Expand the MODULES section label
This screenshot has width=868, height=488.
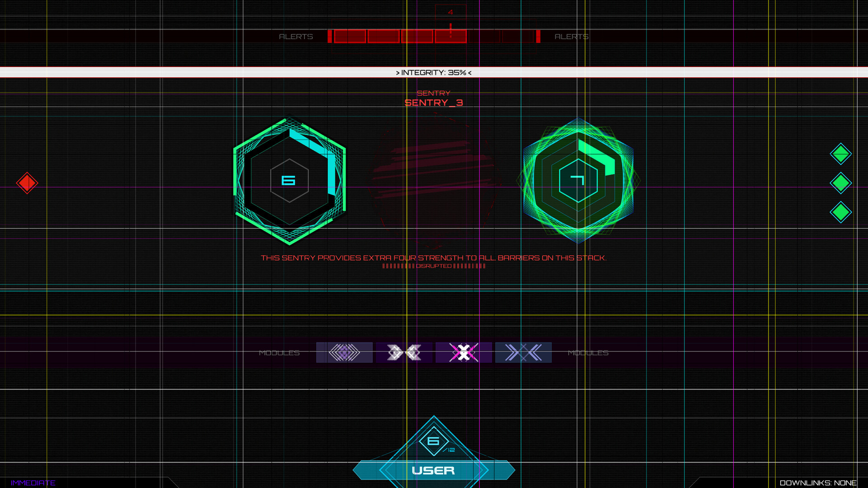[279, 353]
